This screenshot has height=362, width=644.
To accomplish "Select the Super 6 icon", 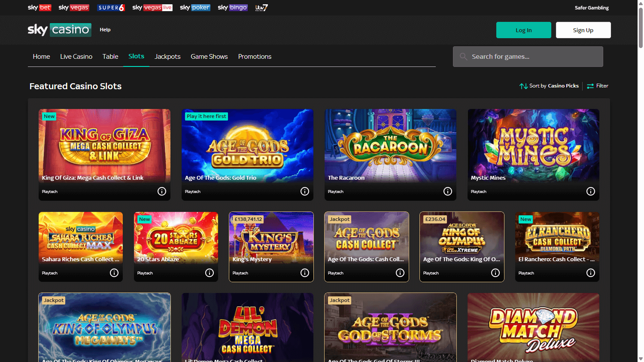I will [111, 7].
